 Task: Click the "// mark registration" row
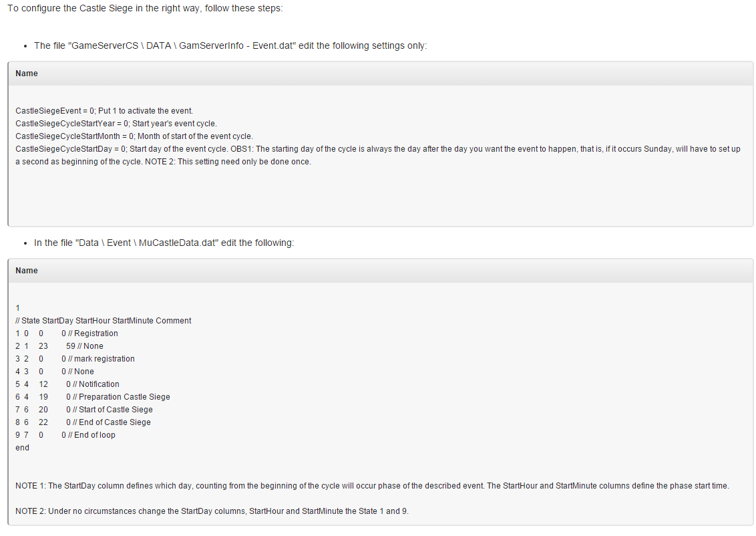pyautogui.click(x=75, y=359)
